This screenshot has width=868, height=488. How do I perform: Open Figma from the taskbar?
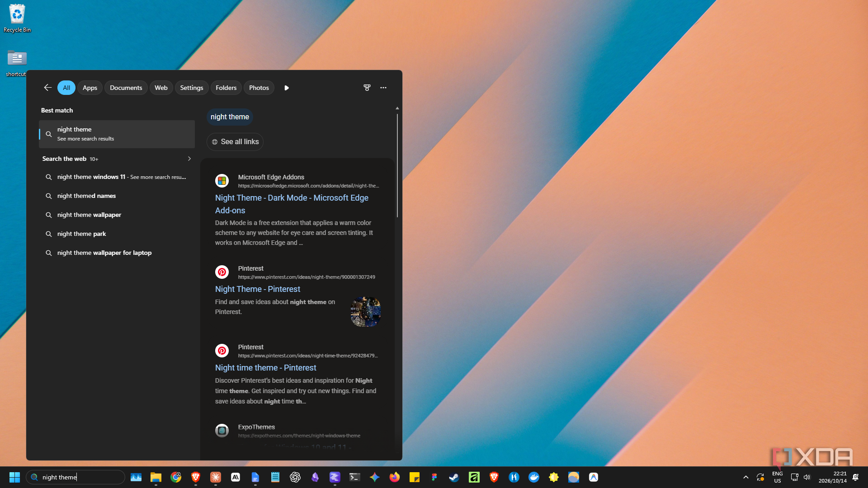tap(434, 477)
